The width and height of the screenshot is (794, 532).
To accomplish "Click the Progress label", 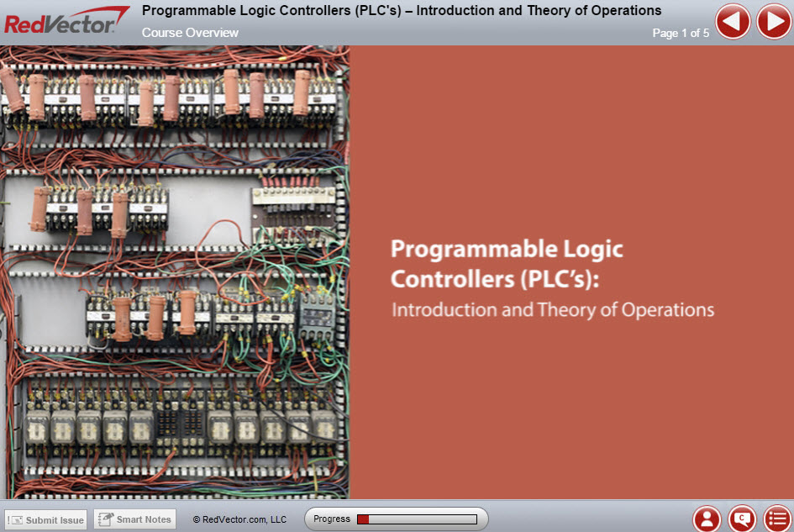I will [332, 519].
